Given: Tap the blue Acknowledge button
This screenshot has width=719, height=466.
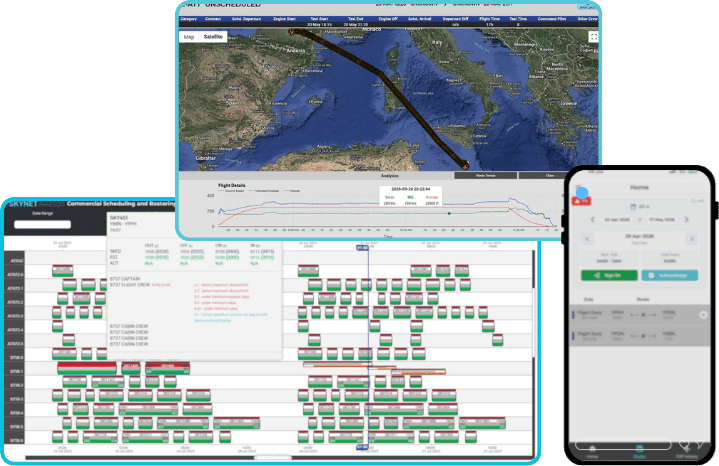Looking at the screenshot, I should (x=669, y=275).
